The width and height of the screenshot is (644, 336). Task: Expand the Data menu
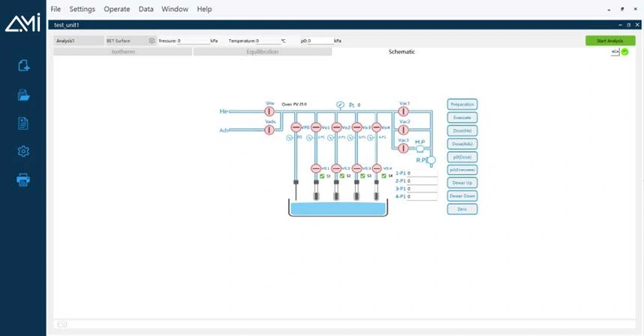coord(146,9)
